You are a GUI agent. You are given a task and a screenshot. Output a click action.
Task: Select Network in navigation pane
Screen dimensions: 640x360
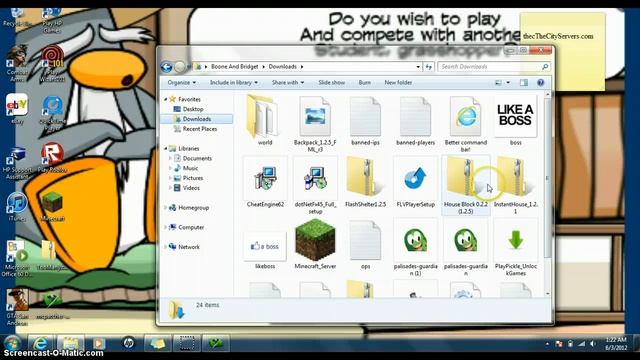click(189, 247)
